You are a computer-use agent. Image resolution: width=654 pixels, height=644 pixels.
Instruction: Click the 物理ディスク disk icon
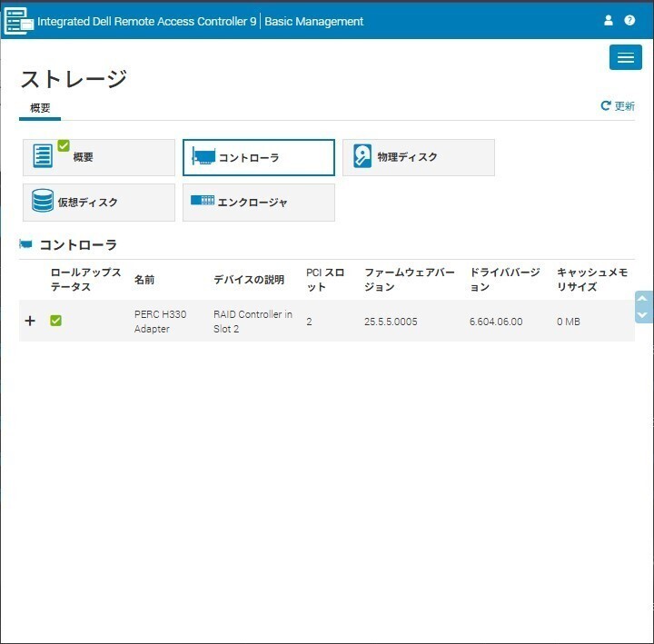point(363,156)
